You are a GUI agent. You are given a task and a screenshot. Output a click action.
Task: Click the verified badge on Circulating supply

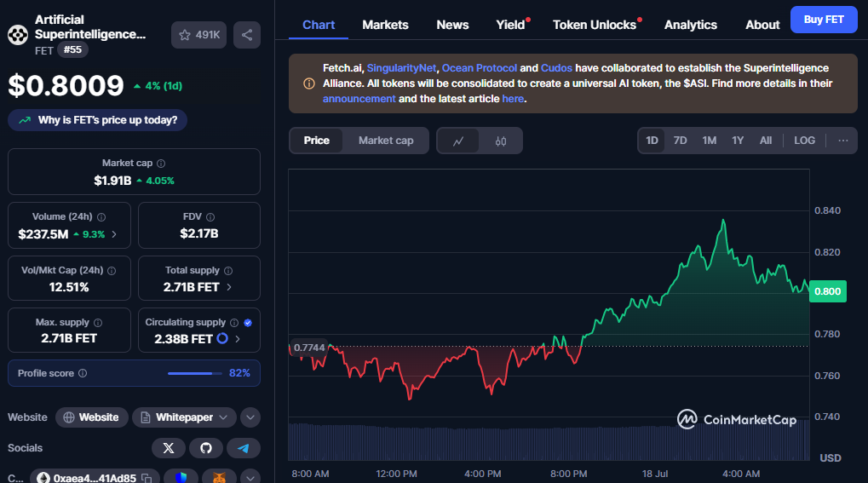tap(248, 323)
